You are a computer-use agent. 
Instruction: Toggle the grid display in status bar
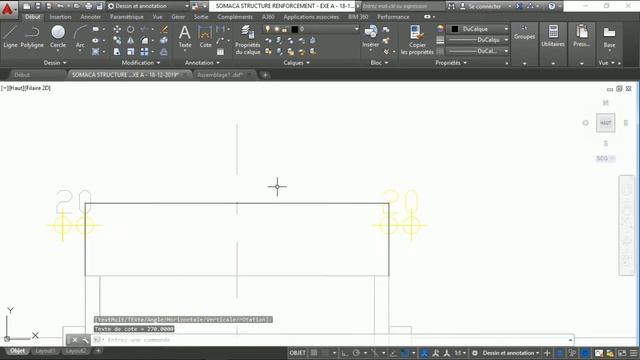(314, 353)
